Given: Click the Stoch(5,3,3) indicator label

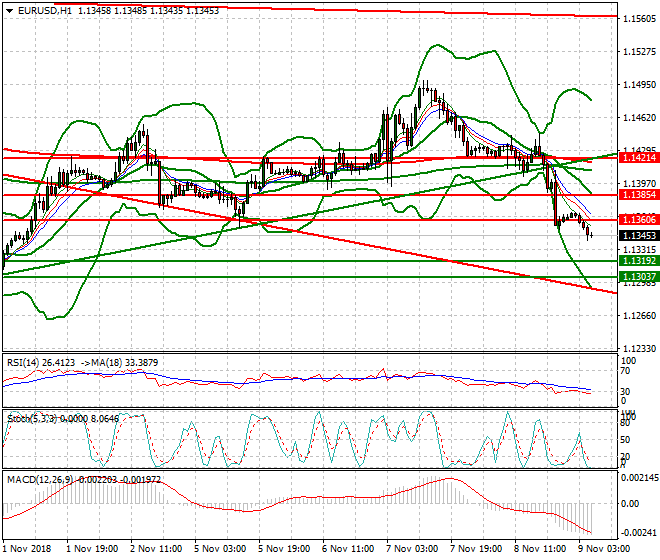Looking at the screenshot, I should (x=30, y=415).
